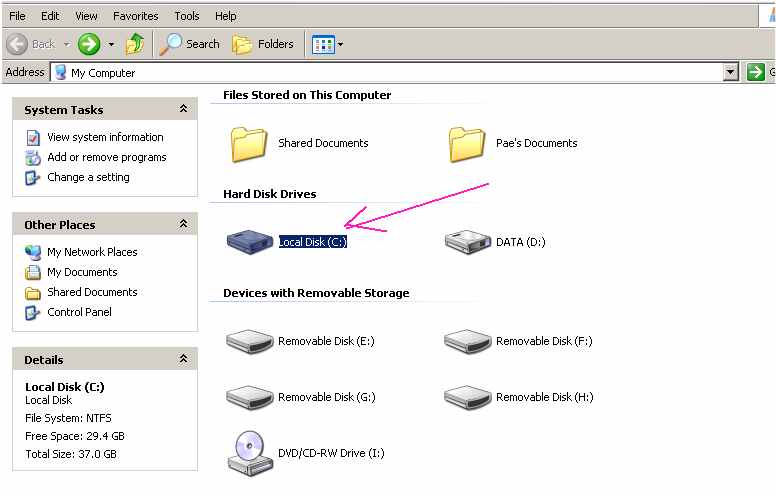
Task: Open sidebar Shared Documents link
Action: coord(93,292)
